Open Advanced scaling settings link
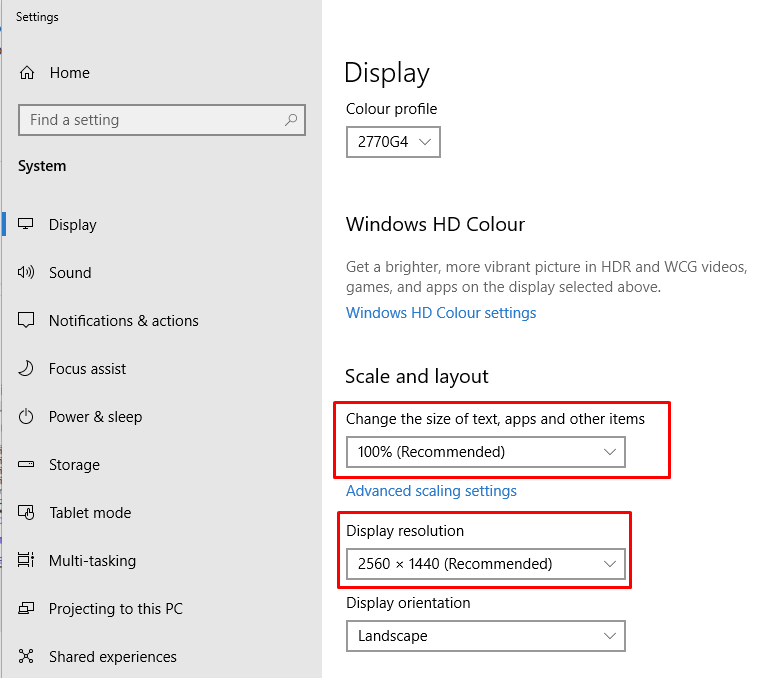 click(431, 490)
